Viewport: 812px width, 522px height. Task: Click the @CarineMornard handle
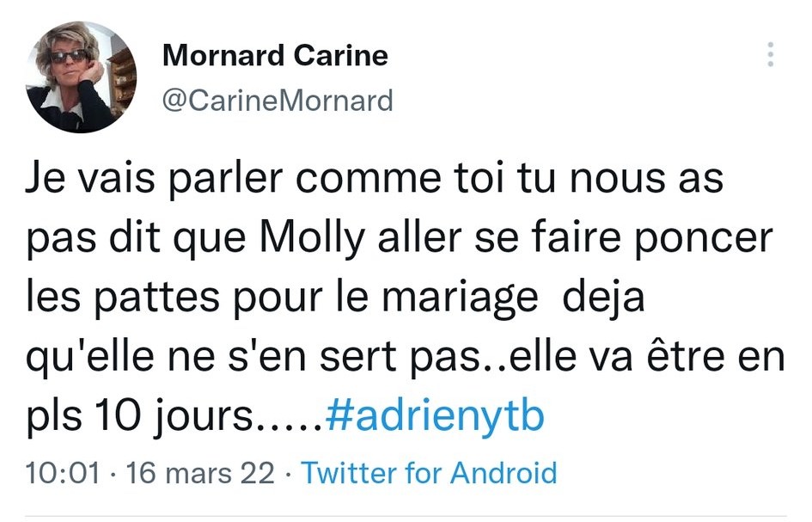(277, 101)
